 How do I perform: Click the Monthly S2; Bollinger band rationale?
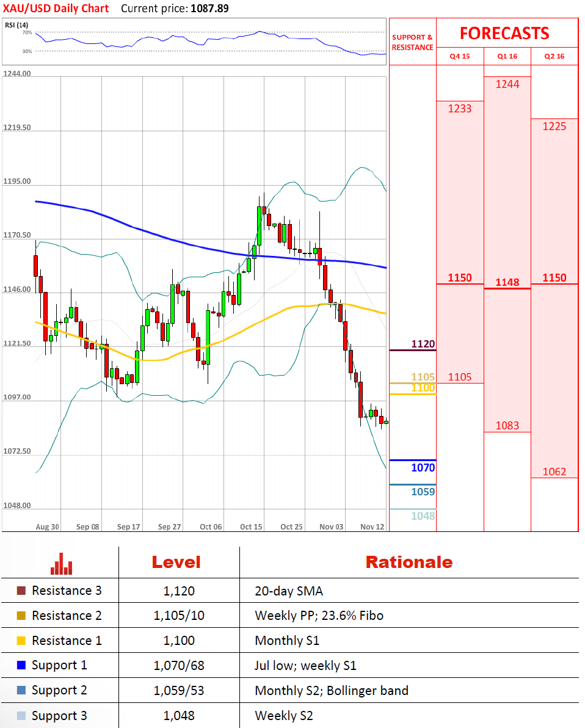[x=332, y=691]
